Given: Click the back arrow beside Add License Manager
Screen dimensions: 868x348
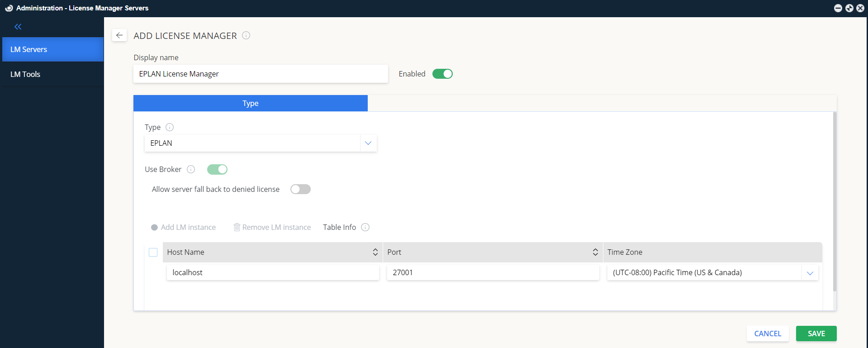Looking at the screenshot, I should 119,35.
